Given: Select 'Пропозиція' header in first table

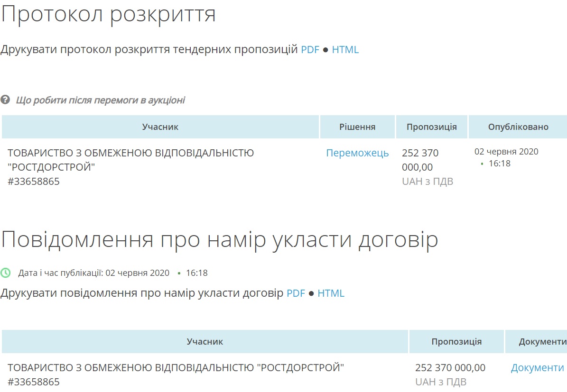Looking at the screenshot, I should 431,127.
